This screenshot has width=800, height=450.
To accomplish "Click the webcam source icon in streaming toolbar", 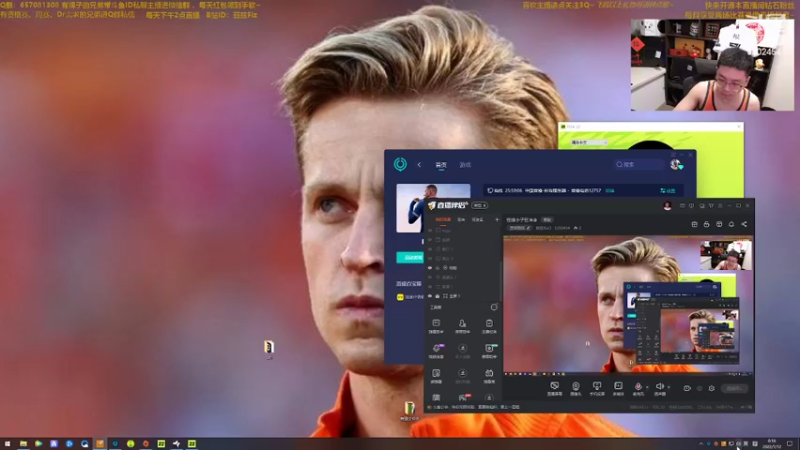I will coord(576,386).
